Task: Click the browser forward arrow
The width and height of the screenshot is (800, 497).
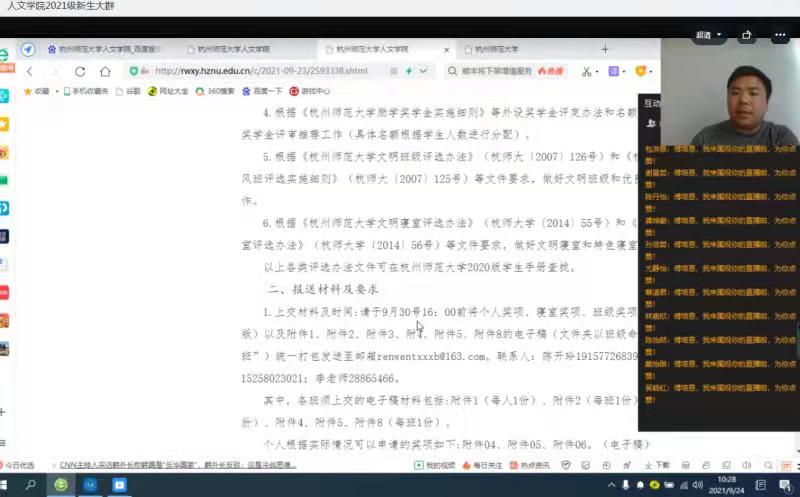Action: (55, 71)
